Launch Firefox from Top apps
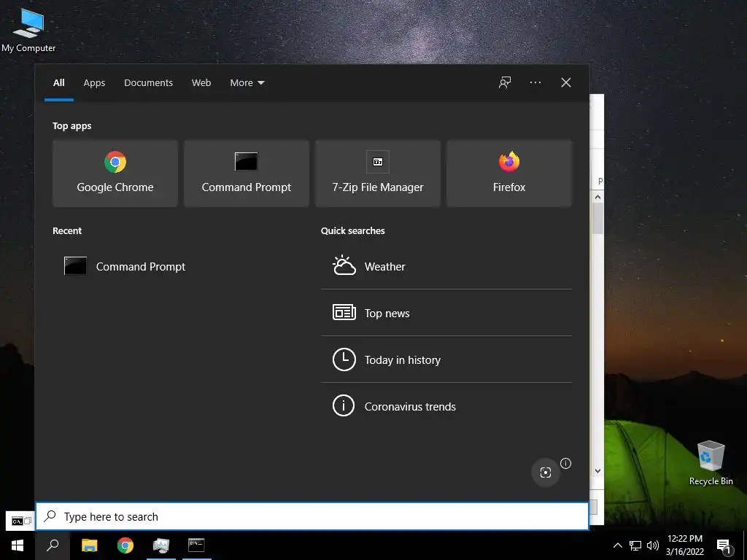The image size is (747, 560). pyautogui.click(x=509, y=174)
